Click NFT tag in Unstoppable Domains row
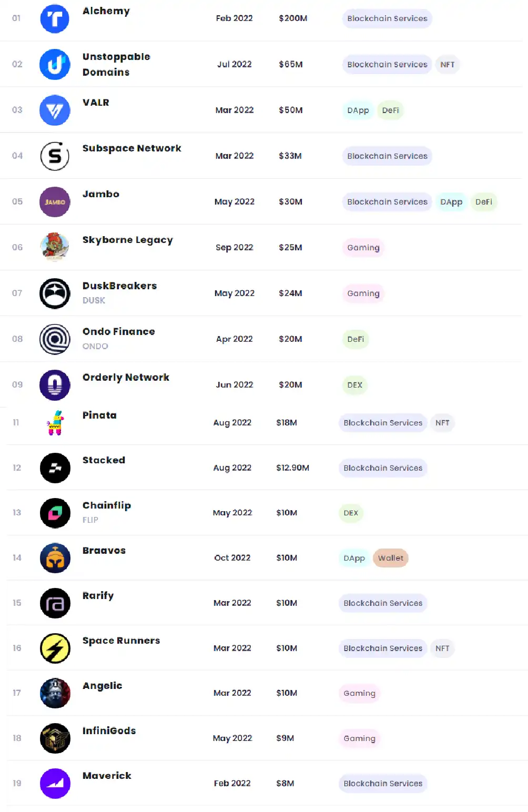The width and height of the screenshot is (528, 812). click(448, 64)
